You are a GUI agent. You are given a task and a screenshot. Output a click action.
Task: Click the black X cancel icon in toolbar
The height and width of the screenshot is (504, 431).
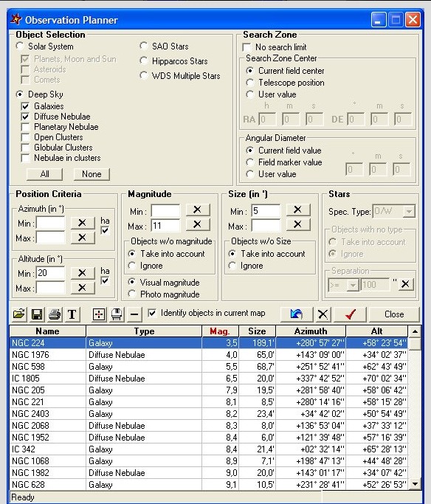point(323,314)
